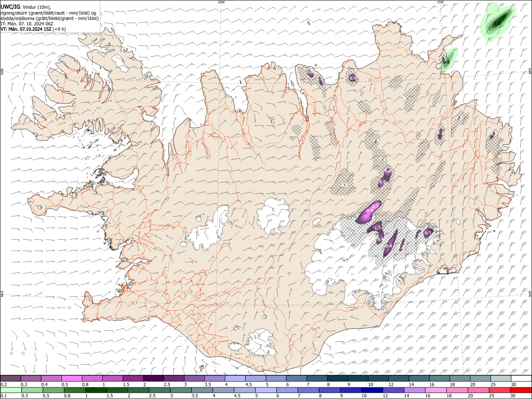Select the rain scale swatch starting at 7
This screenshot has height=399, width=532.
point(308,390)
